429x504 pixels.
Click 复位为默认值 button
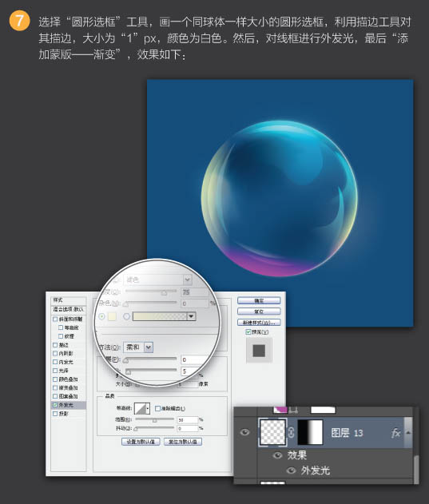pyautogui.click(x=183, y=442)
